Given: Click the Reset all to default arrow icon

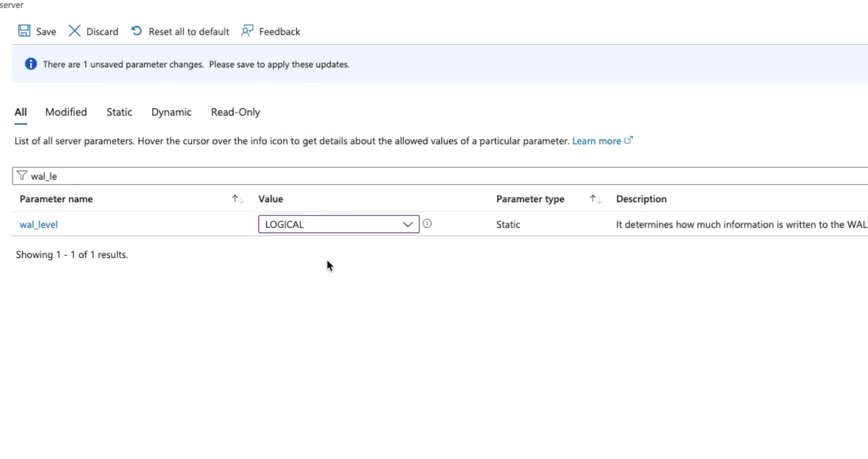Looking at the screenshot, I should click(x=137, y=31).
